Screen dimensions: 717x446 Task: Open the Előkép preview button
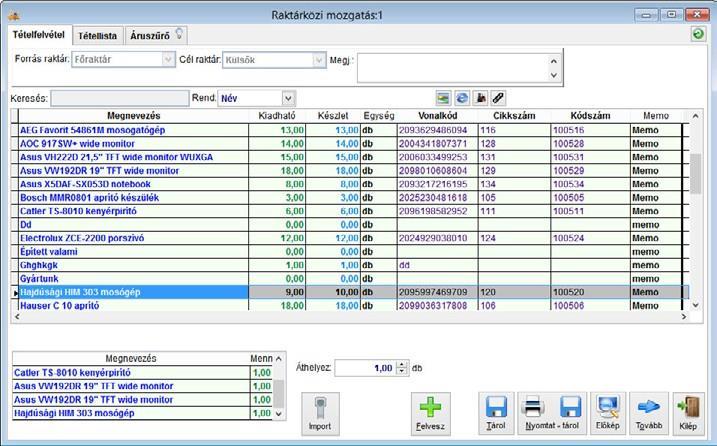point(607,414)
